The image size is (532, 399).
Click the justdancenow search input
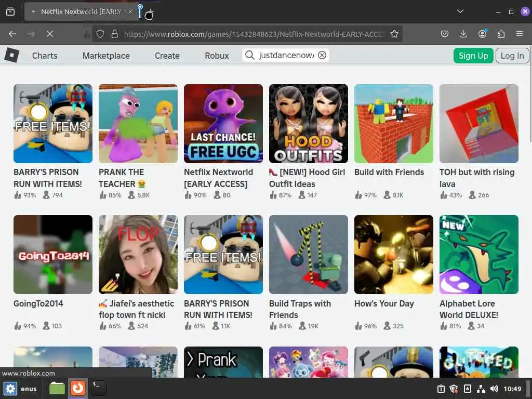(286, 55)
